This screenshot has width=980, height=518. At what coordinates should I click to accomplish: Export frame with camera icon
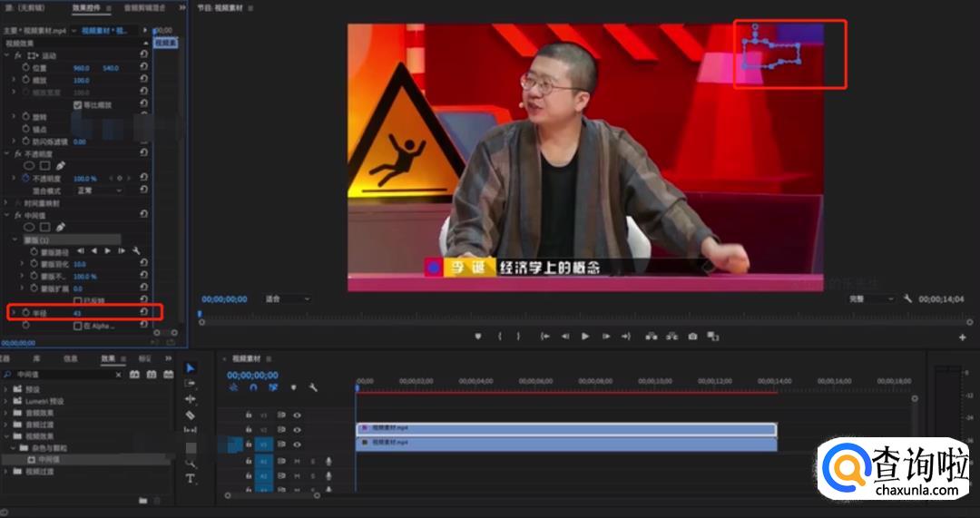(692, 337)
